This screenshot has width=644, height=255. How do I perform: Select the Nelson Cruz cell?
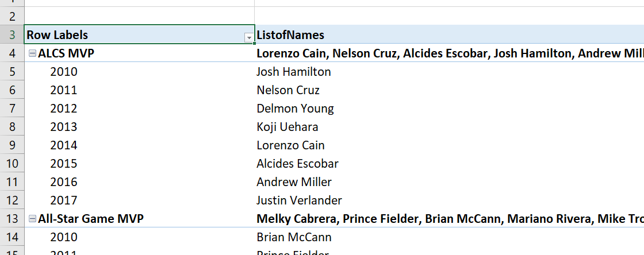(288, 90)
